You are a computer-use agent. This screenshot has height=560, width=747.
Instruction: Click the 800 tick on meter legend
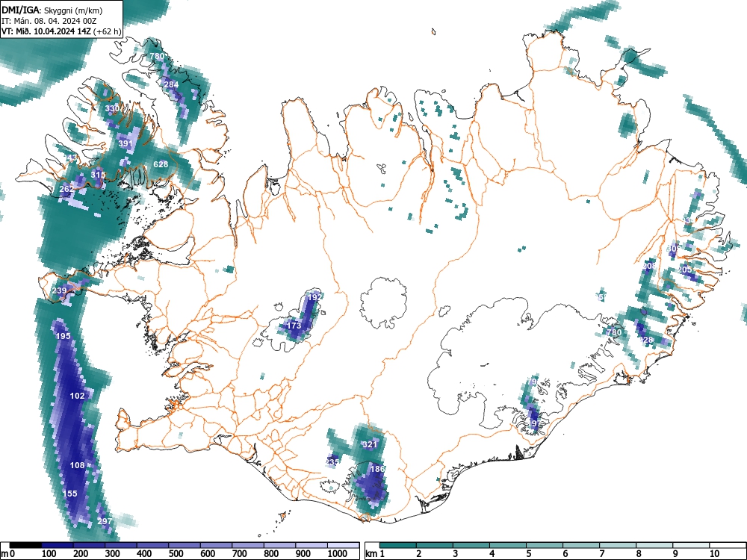pos(271,554)
